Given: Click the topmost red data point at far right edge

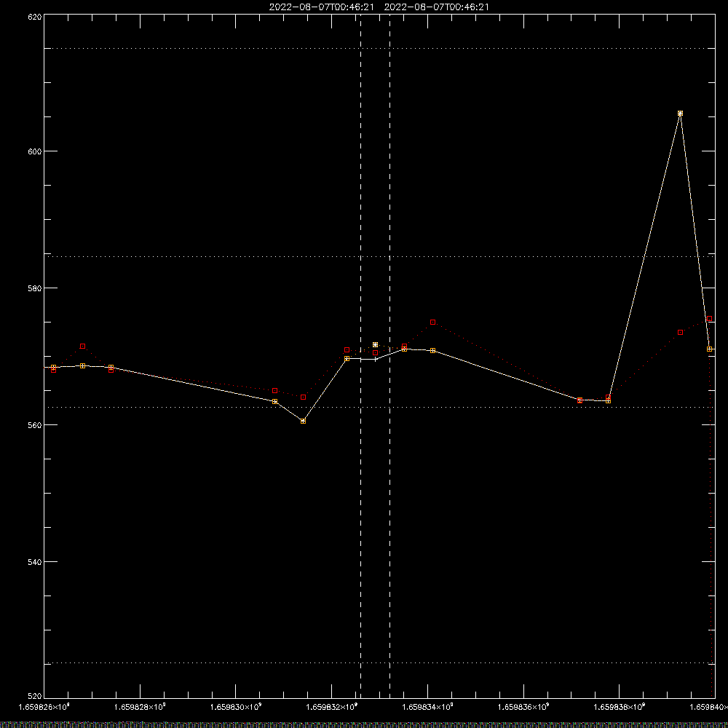Looking at the screenshot, I should click(x=709, y=319).
